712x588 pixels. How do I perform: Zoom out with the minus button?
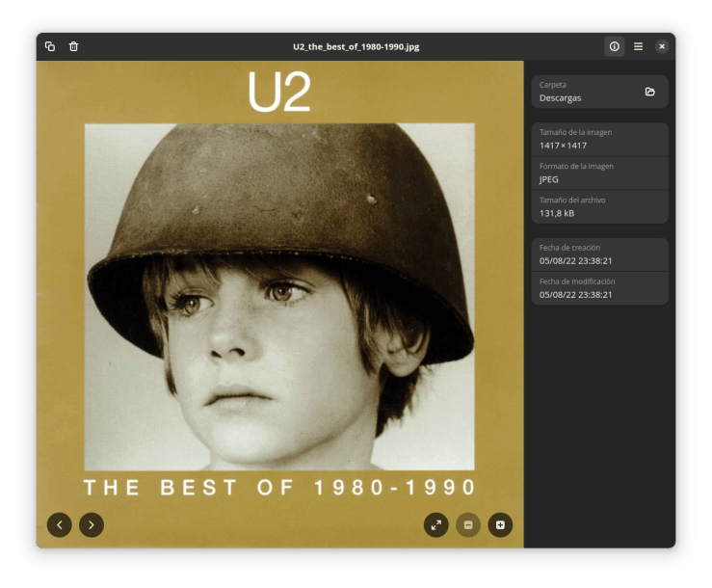point(468,524)
